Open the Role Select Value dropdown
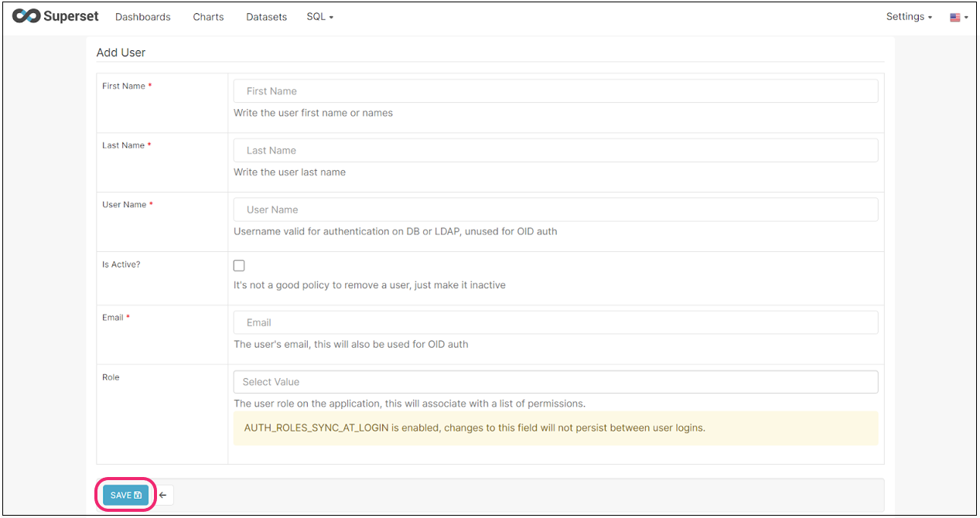The image size is (980, 518). [555, 382]
